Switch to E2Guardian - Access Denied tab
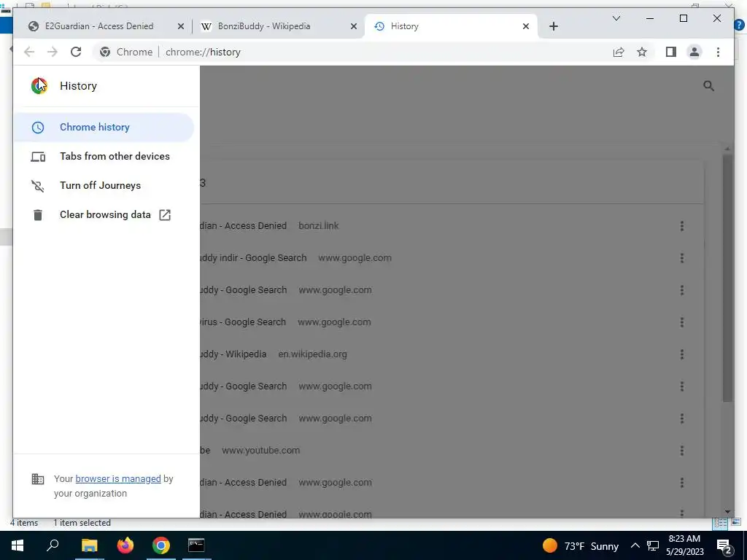Screen dimensions: 747x560 pyautogui.click(x=100, y=26)
